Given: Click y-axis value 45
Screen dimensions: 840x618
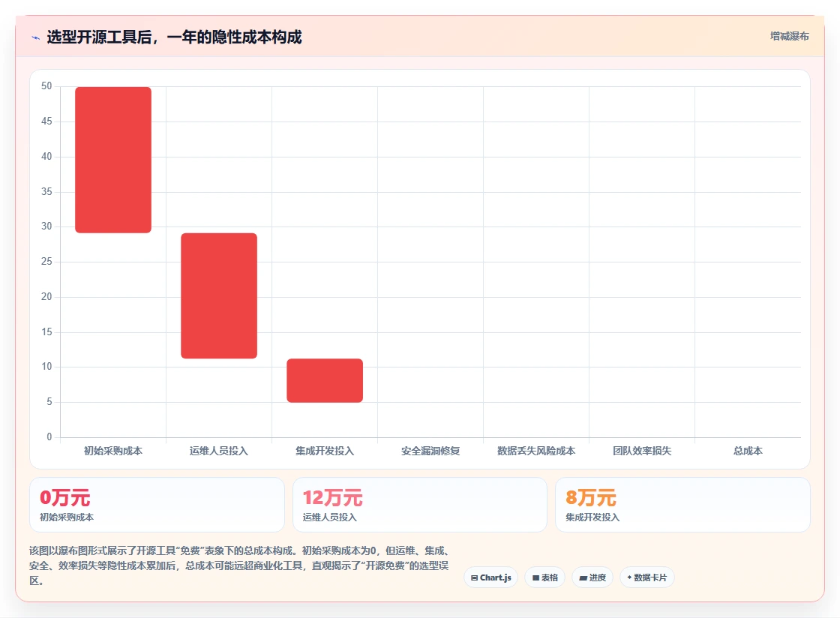Looking at the screenshot, I should point(46,121).
